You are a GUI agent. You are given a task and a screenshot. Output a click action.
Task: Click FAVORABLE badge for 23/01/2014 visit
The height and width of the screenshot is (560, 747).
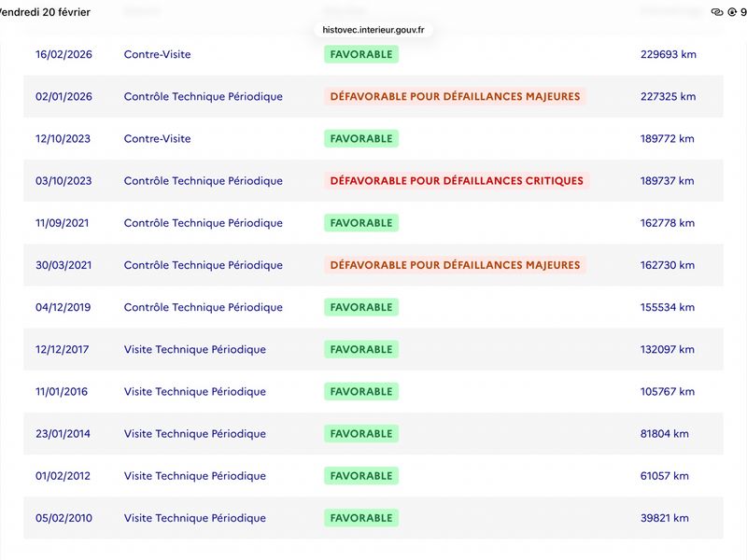(361, 434)
